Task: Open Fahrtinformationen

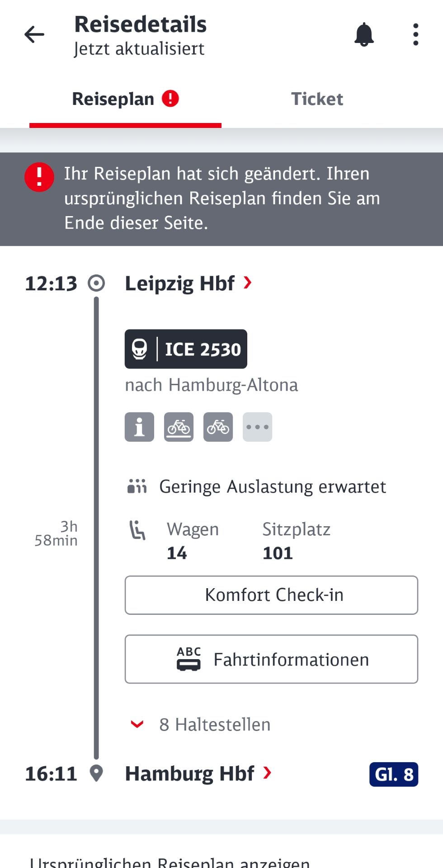Action: (x=271, y=659)
